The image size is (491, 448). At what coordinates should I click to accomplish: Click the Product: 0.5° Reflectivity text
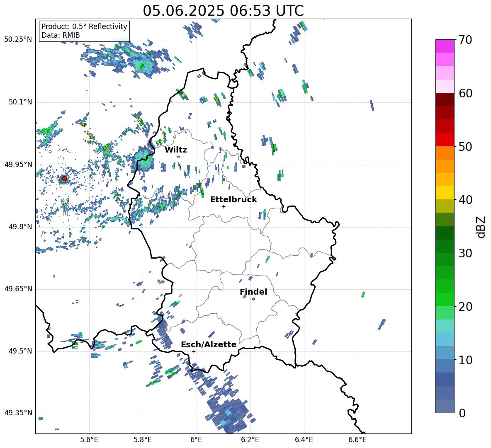[84, 27]
